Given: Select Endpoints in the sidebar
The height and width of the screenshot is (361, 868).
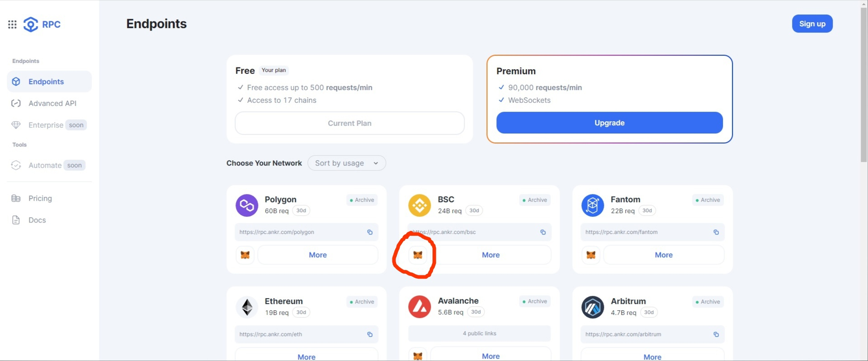Looking at the screenshot, I should pos(49,81).
